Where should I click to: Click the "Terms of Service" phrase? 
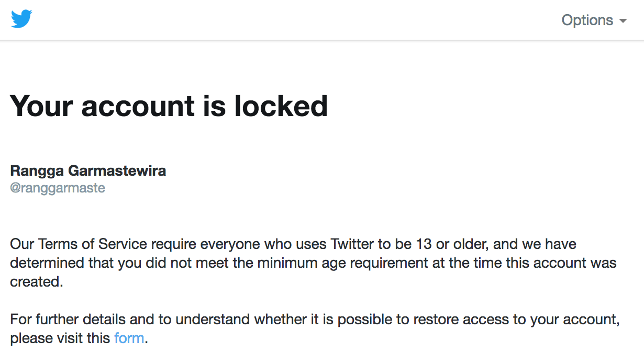point(95,244)
